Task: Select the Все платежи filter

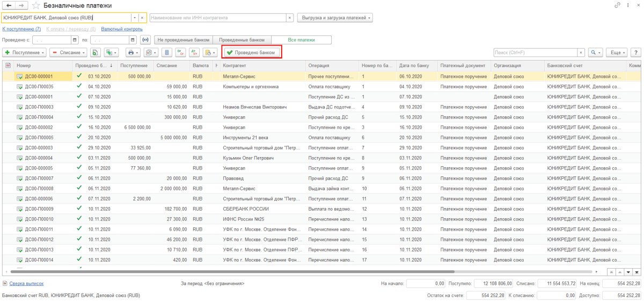Action: [301, 40]
